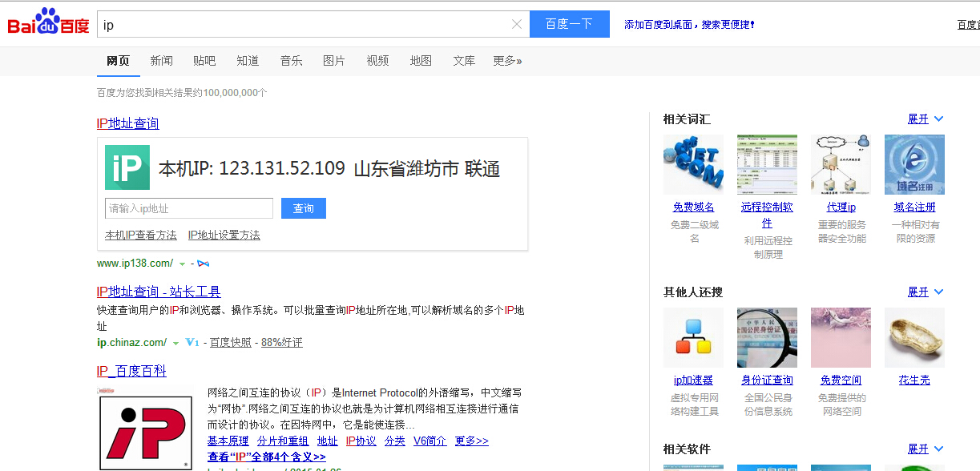Click the ip.chinaz.com/ green URL
The height and width of the screenshot is (471, 980).
point(132,343)
